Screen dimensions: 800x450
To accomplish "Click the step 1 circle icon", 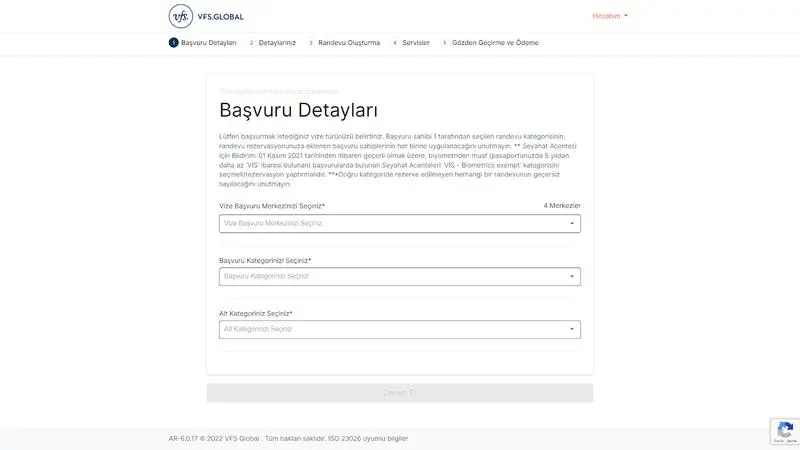I will [173, 43].
